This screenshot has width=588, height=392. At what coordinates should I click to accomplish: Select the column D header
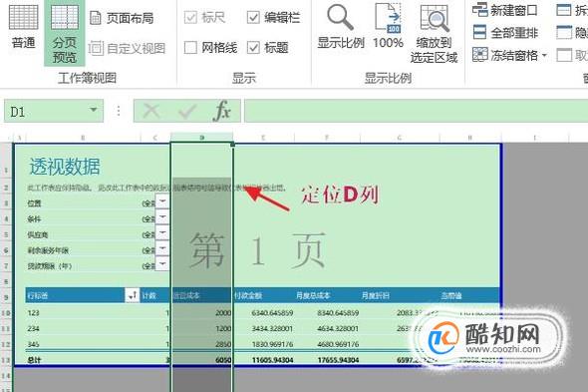click(x=201, y=138)
